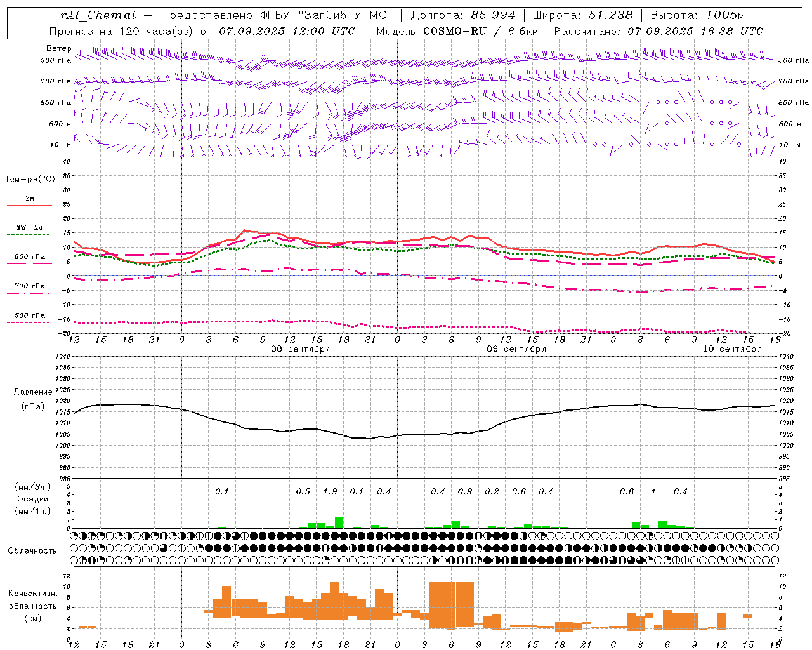Click the 40 at top of left temperature axis
The image size is (812, 650).
pyautogui.click(x=67, y=162)
